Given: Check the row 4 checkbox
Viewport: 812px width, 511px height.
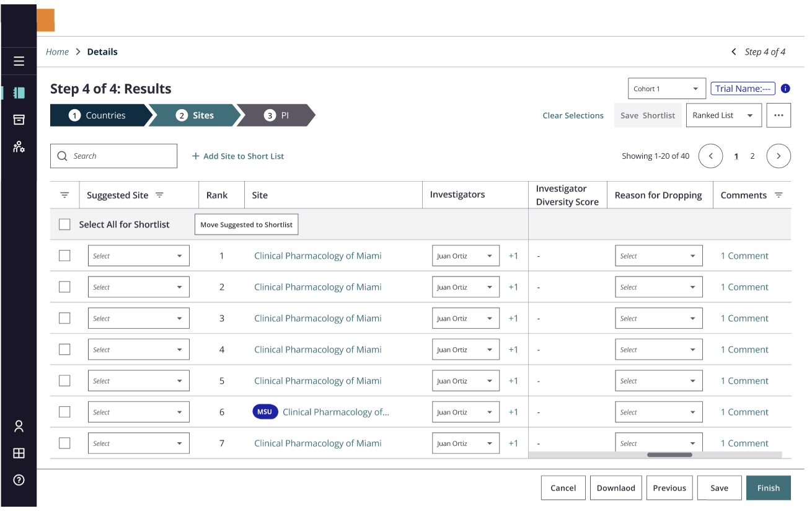Looking at the screenshot, I should coord(64,349).
